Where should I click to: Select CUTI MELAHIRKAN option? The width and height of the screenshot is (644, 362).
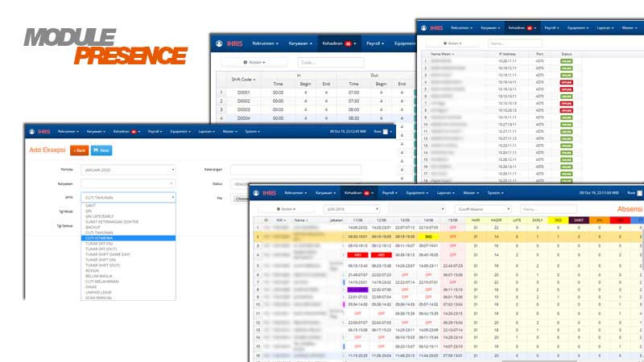[128, 282]
